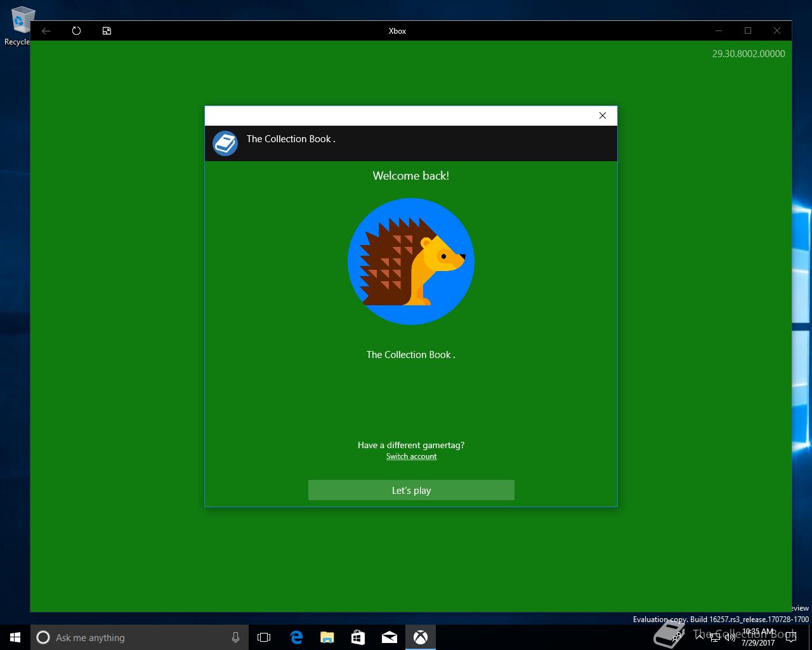Viewport: 812px width, 650px height.
Task: Click the Have a different gamertag? text
Action: point(411,445)
